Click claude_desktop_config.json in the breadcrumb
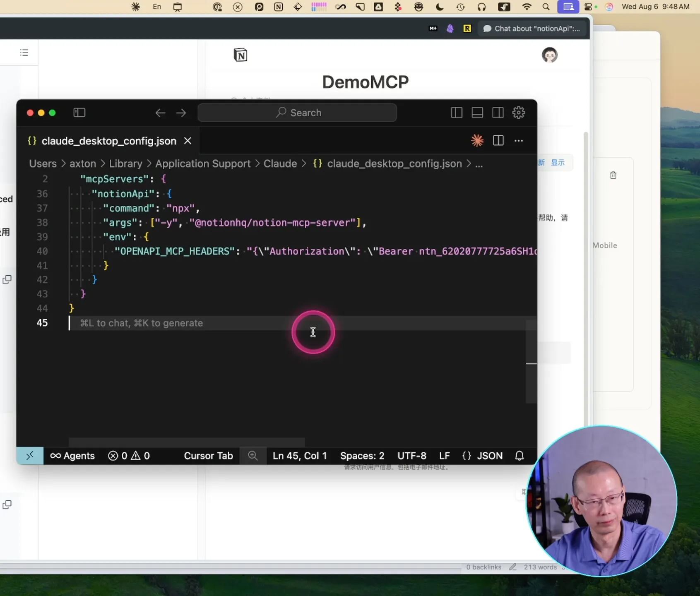Image resolution: width=700 pixels, height=596 pixels. [395, 164]
